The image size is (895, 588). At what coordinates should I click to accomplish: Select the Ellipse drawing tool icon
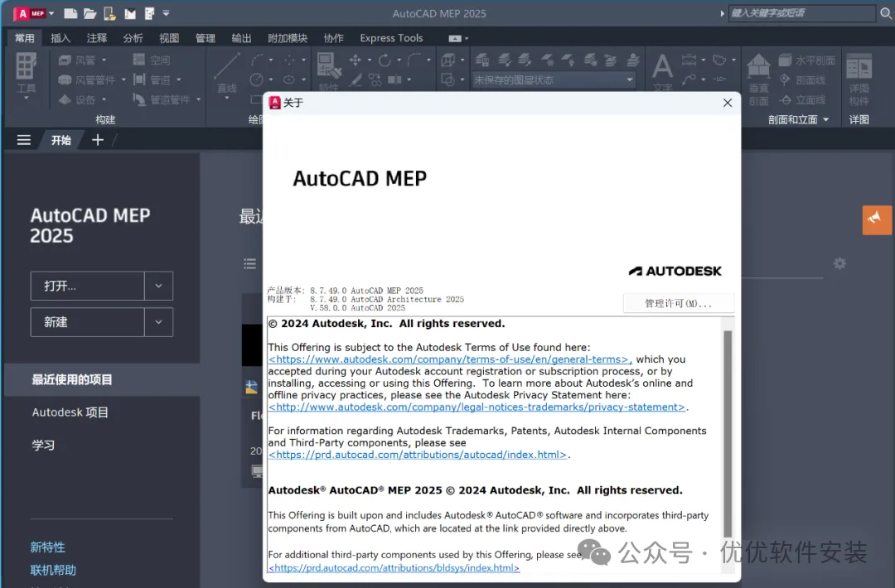tap(289, 80)
